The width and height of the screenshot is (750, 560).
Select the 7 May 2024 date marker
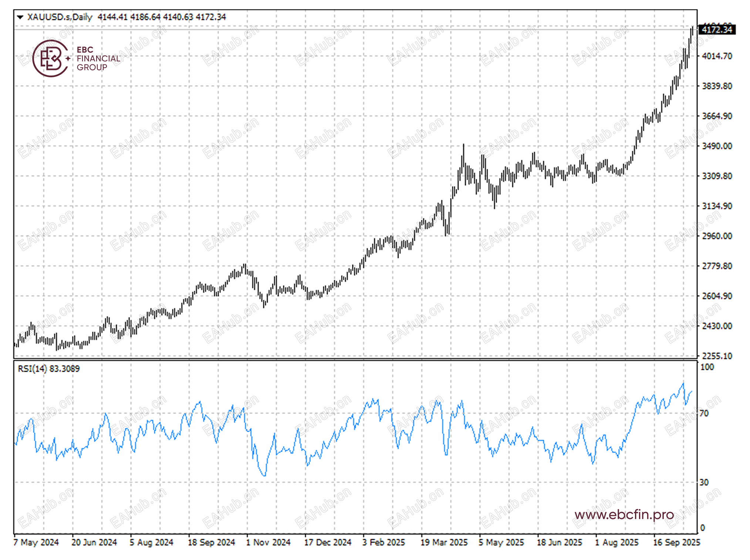point(36,542)
